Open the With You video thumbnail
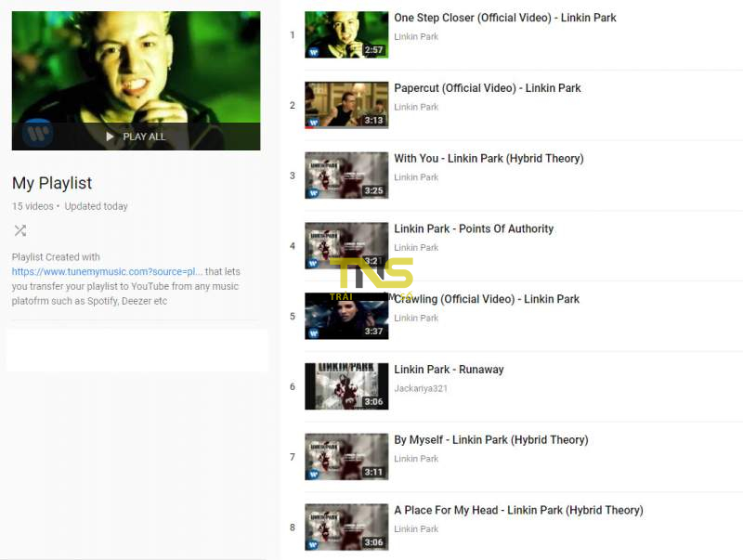Image resolution: width=743 pixels, height=560 pixels. (x=346, y=176)
